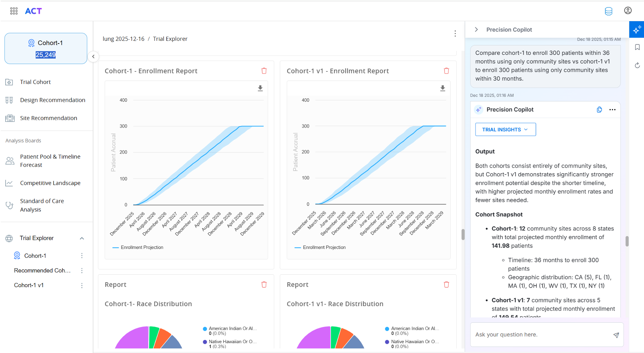This screenshot has height=353, width=644.
Task: Toggle the Enrollment Projection legend in Cohort-1 chart
Action: (138, 247)
